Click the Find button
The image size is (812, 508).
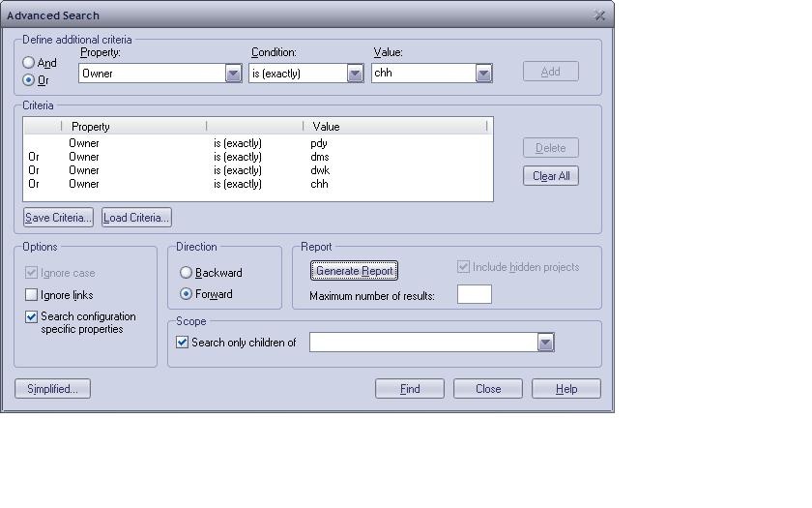[410, 389]
